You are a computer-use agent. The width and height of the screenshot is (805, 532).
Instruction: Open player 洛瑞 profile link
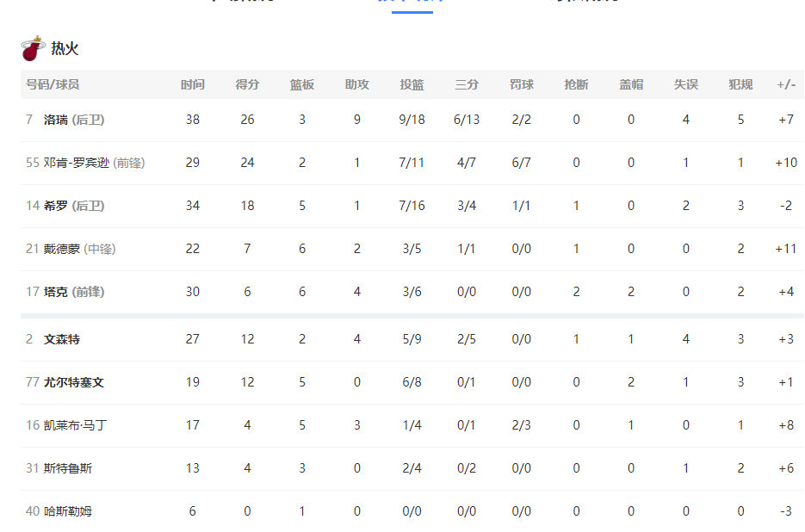(x=55, y=120)
